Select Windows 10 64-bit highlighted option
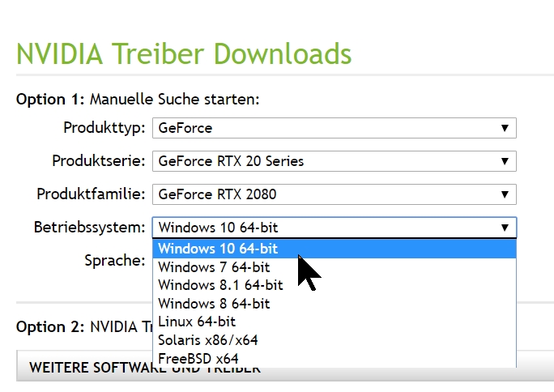 point(335,249)
